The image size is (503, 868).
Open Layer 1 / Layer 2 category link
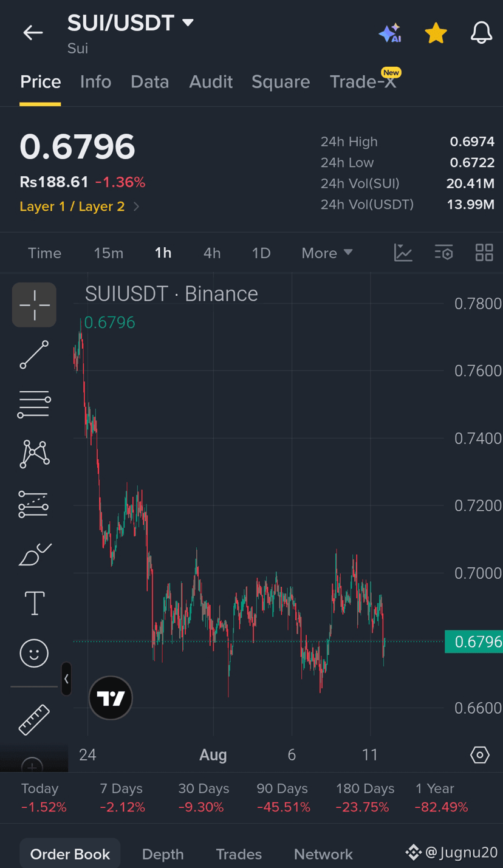pyautogui.click(x=80, y=207)
